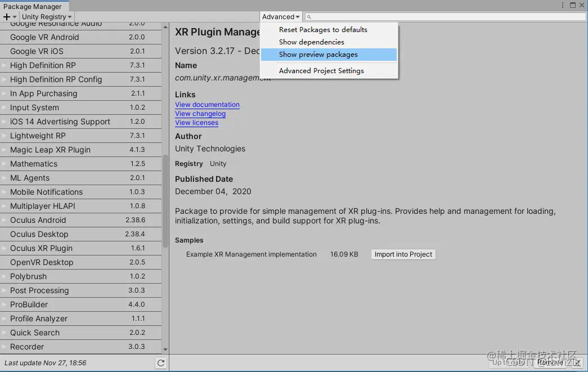Expand iOS 14 Advertising Support versions

[x=4, y=122]
